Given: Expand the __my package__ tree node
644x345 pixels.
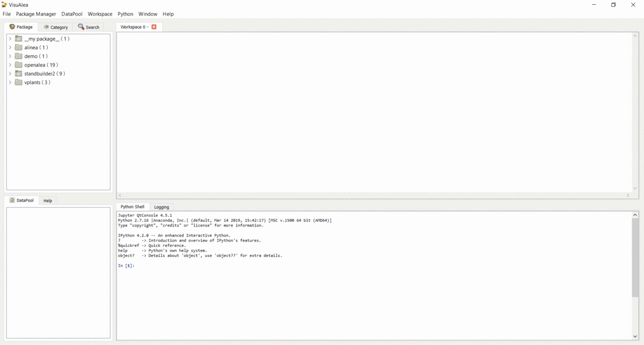Looking at the screenshot, I should pos(10,39).
